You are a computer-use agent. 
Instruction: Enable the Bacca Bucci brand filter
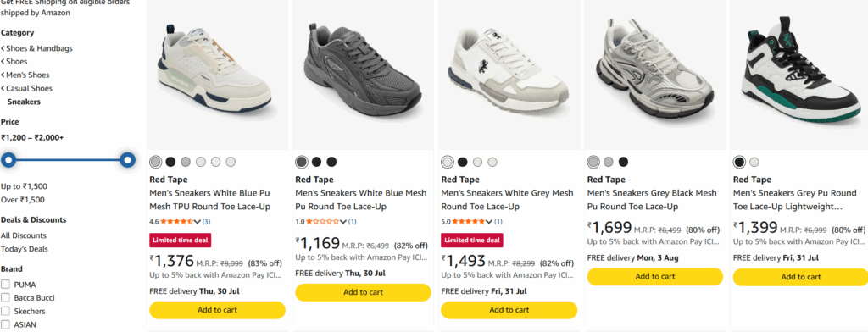pos(6,297)
